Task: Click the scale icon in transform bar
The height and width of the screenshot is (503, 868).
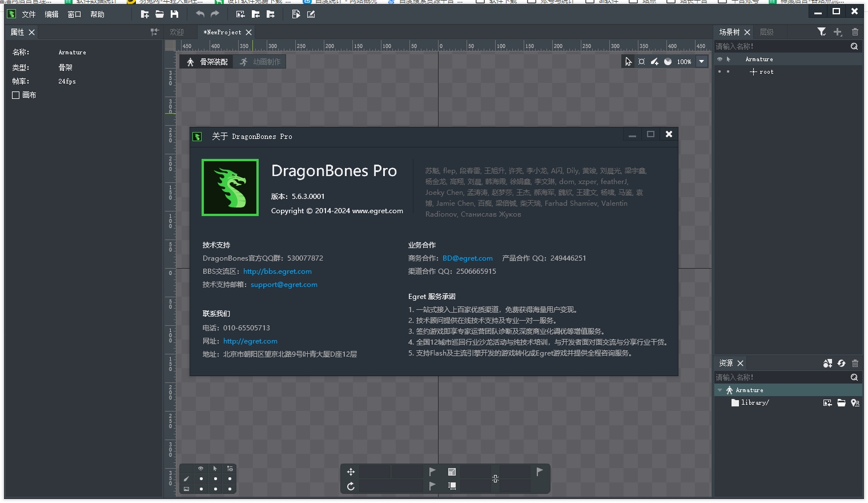Action: pos(452,472)
